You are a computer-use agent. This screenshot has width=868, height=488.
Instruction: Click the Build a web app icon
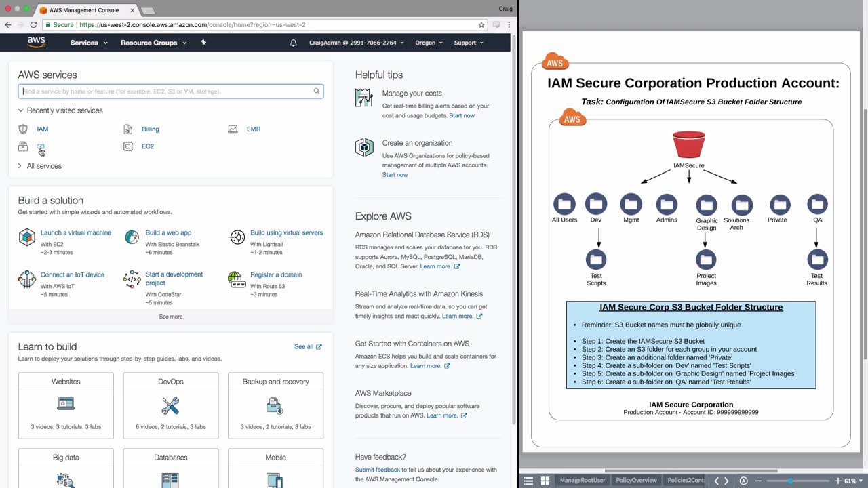132,237
